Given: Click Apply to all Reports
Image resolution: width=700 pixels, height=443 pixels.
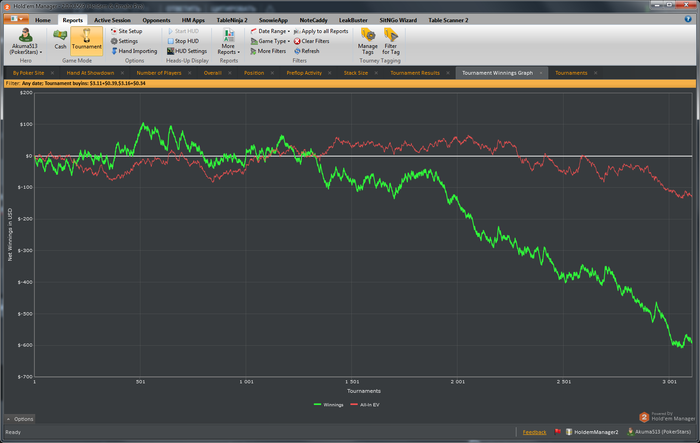Looking at the screenshot, I should [321, 31].
